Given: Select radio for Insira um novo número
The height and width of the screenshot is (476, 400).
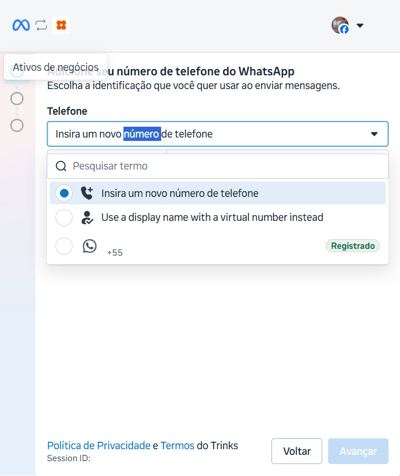Looking at the screenshot, I should point(64,193).
